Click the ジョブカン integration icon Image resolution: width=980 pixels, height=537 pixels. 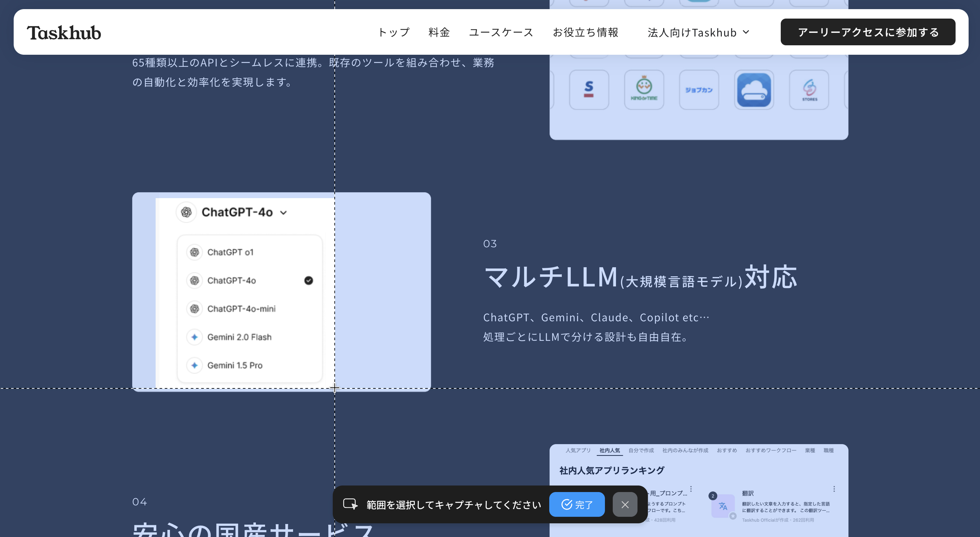coord(699,90)
